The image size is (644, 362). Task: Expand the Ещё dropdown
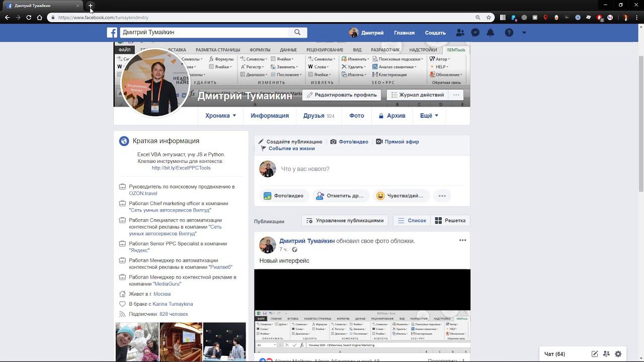tap(429, 116)
